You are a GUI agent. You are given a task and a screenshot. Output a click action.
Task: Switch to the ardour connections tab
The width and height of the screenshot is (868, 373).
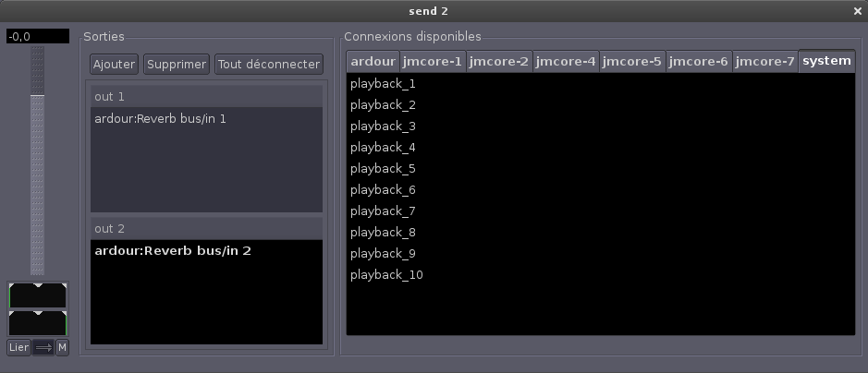373,61
